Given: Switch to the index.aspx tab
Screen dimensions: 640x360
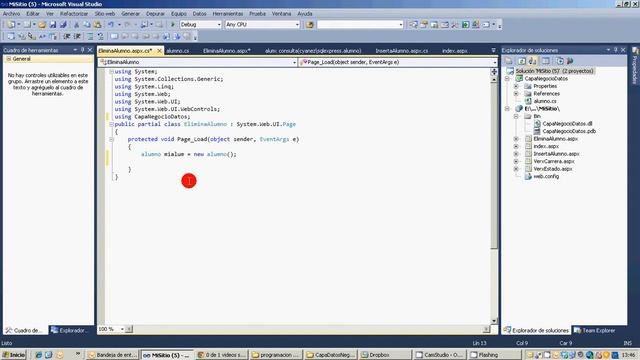Looking at the screenshot, I should (x=455, y=51).
